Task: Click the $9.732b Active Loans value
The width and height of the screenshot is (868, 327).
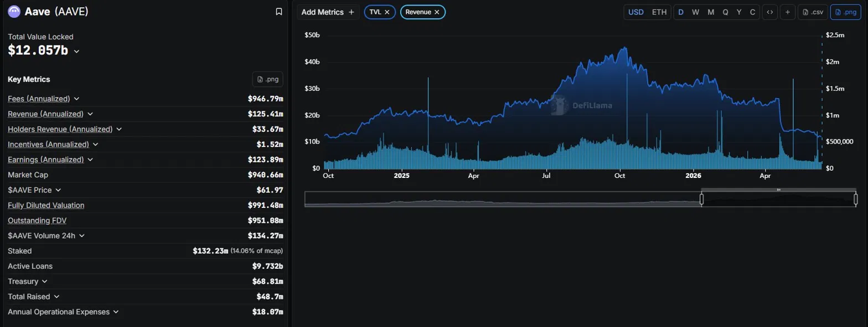Action: pyautogui.click(x=267, y=266)
